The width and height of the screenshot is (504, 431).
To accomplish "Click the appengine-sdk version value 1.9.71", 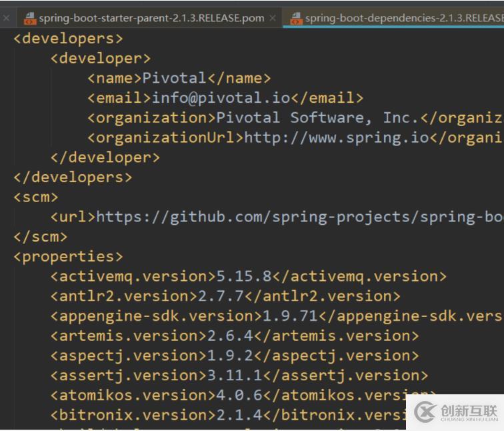I will click(x=290, y=316).
